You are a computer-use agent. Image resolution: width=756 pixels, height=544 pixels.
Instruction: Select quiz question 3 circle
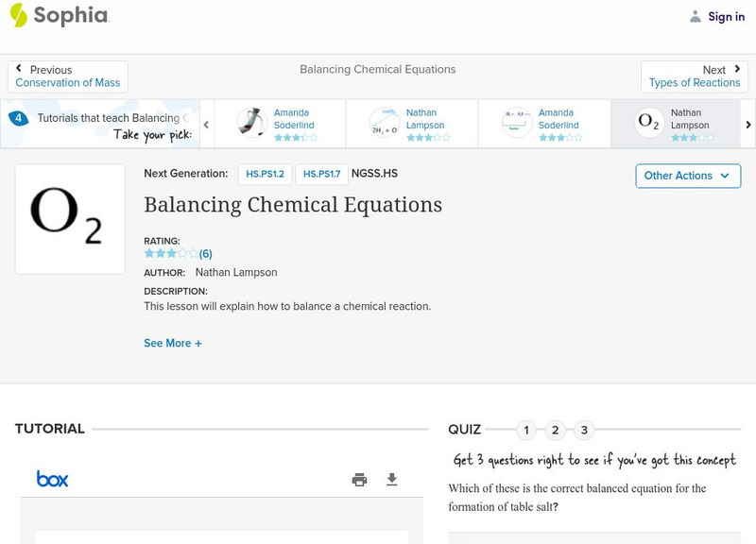[584, 431]
